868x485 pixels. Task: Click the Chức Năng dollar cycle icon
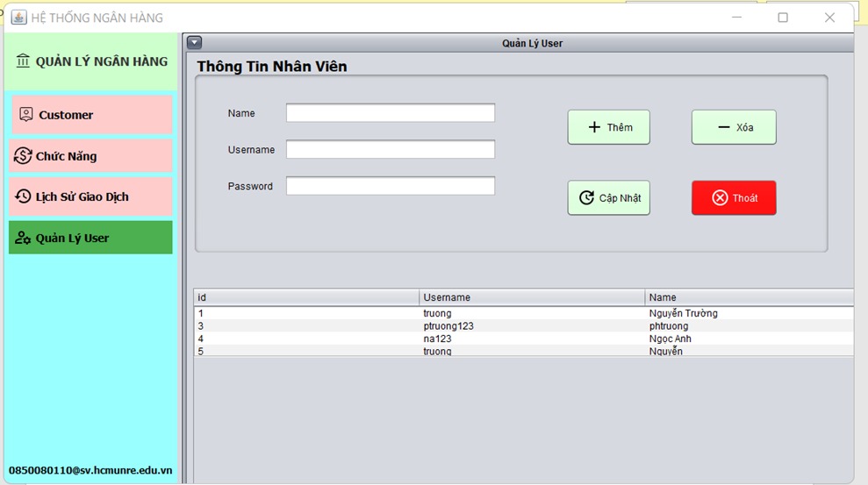[23, 156]
